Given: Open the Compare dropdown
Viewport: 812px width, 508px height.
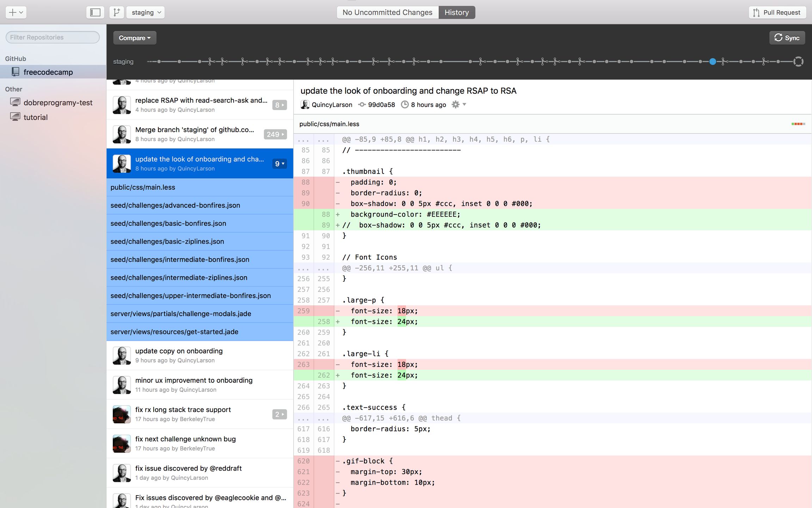Looking at the screenshot, I should (x=134, y=38).
